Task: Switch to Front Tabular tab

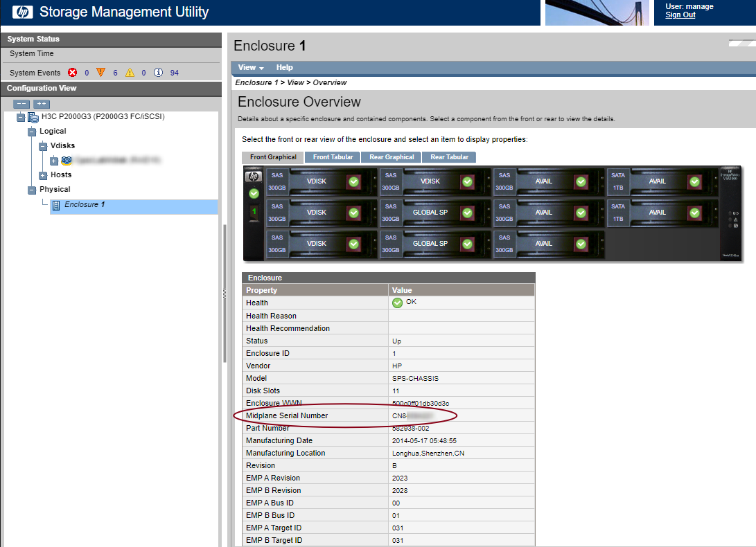Action: [333, 157]
